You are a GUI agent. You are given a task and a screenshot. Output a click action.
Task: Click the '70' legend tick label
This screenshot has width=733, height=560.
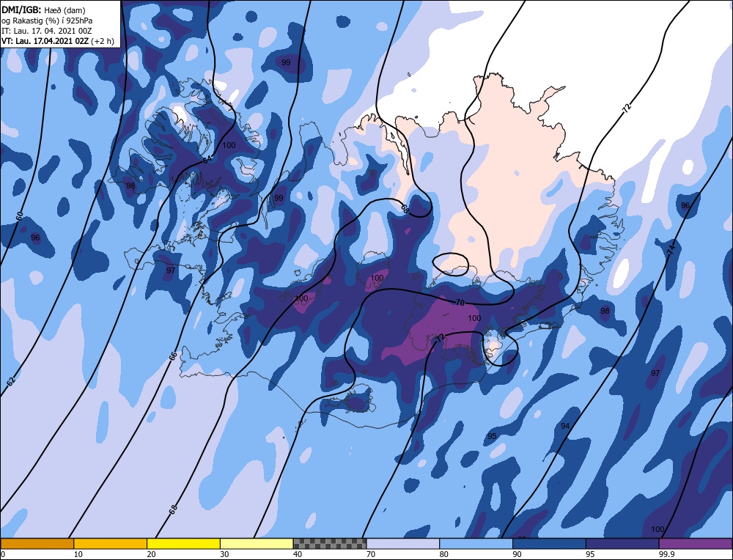click(x=371, y=554)
